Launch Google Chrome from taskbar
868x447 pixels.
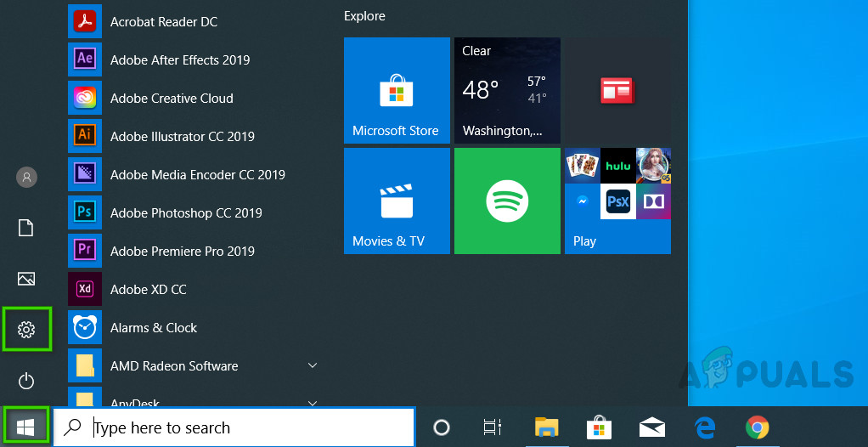(757, 427)
